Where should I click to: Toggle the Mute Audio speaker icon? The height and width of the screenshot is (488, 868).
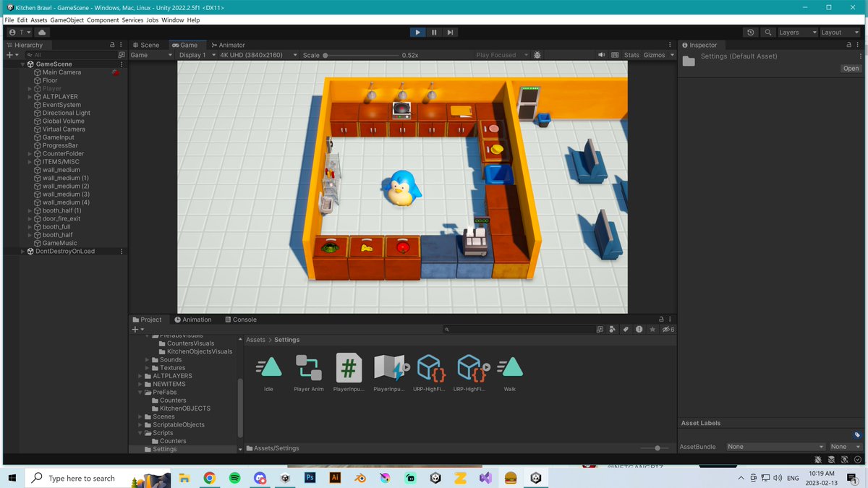click(x=601, y=55)
